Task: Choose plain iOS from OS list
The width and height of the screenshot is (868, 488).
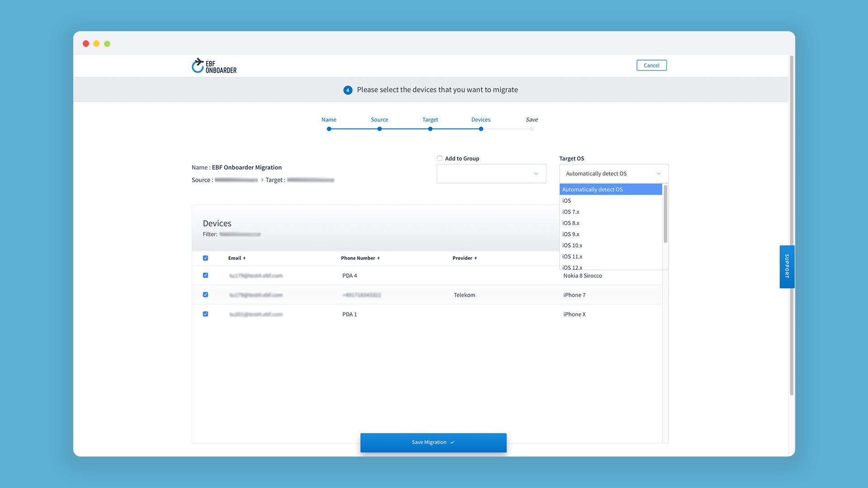Action: click(611, 201)
